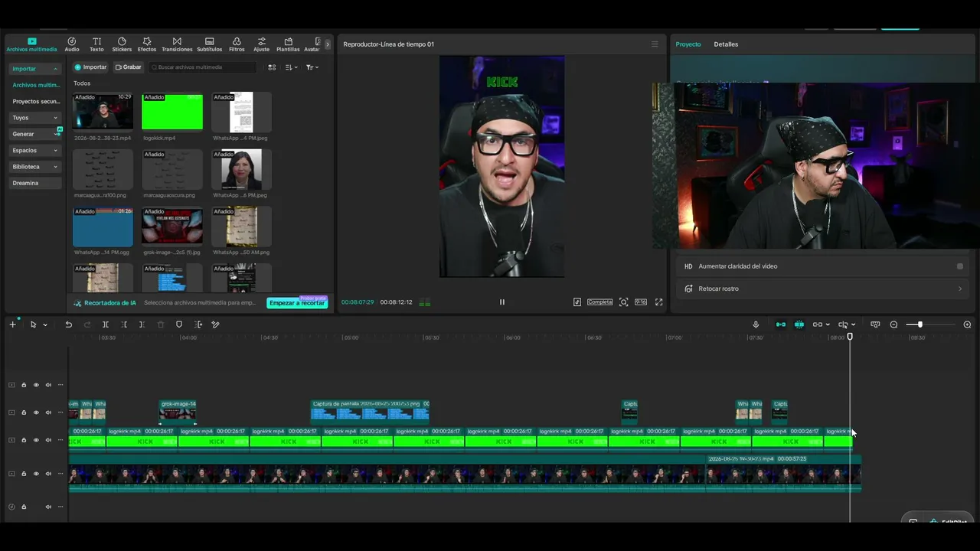Start voiceover recording with the microphone icon

click(x=756, y=324)
